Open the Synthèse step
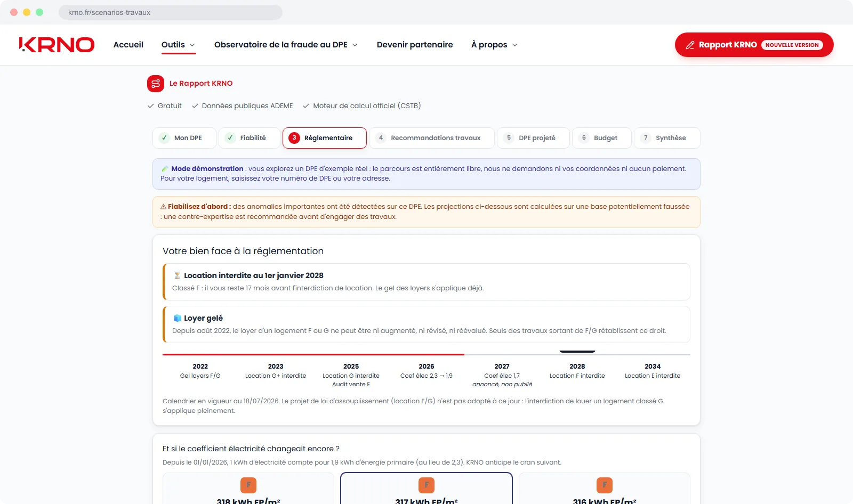Viewport: 853px width, 504px height. pos(667,138)
